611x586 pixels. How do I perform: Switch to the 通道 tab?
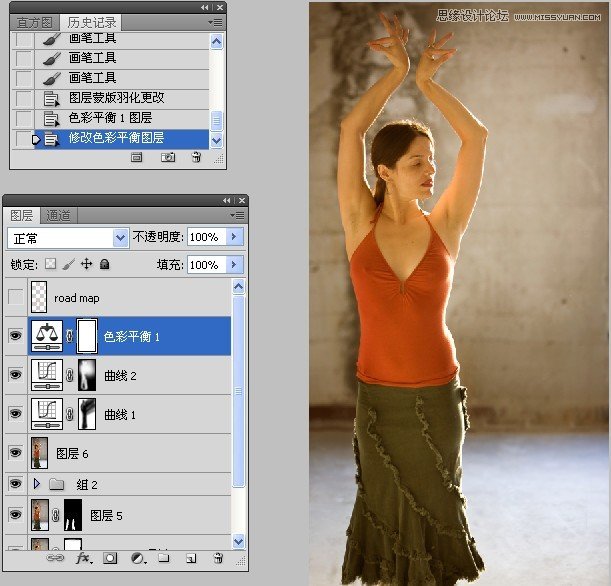(x=58, y=215)
